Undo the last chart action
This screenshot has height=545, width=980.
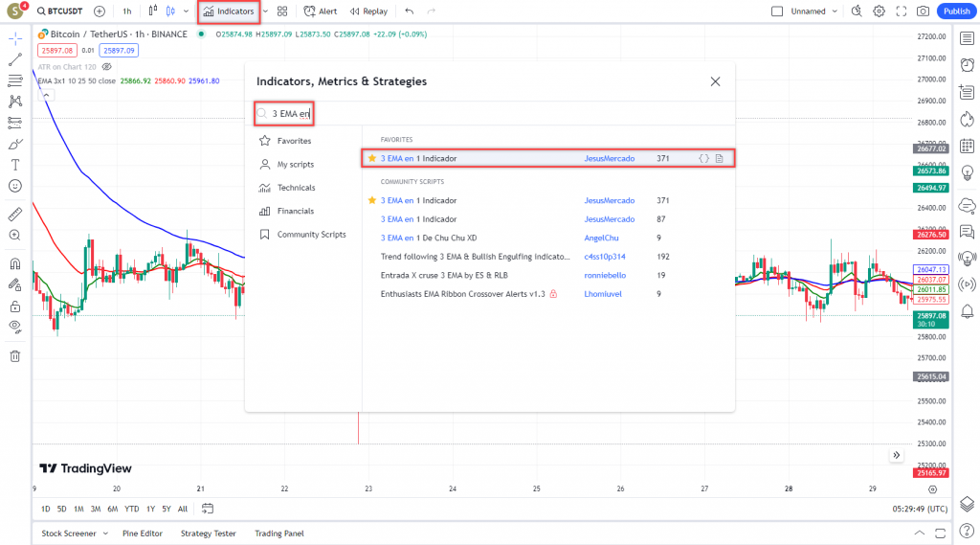tap(410, 11)
